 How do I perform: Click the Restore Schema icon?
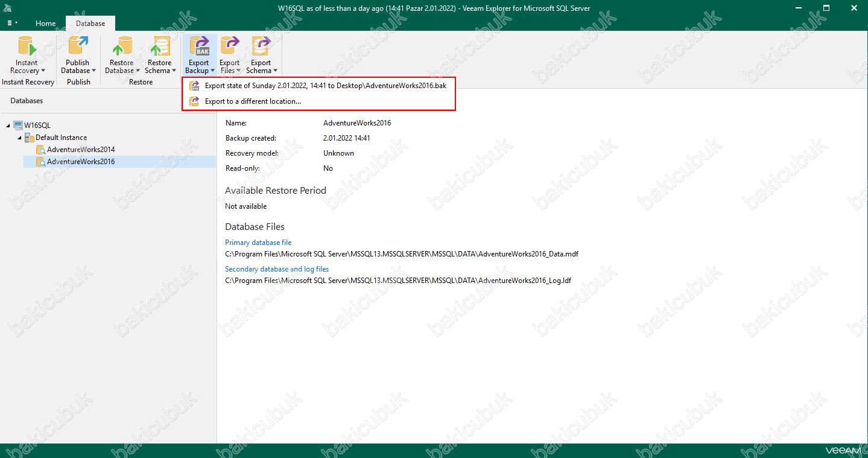160,46
